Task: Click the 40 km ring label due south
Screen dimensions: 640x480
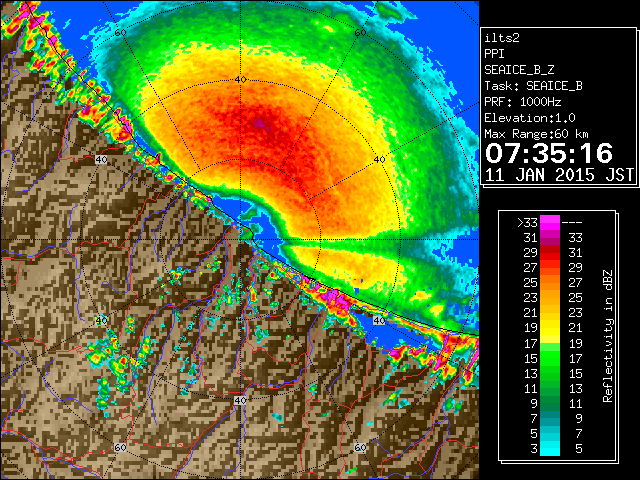Action: pyautogui.click(x=240, y=400)
